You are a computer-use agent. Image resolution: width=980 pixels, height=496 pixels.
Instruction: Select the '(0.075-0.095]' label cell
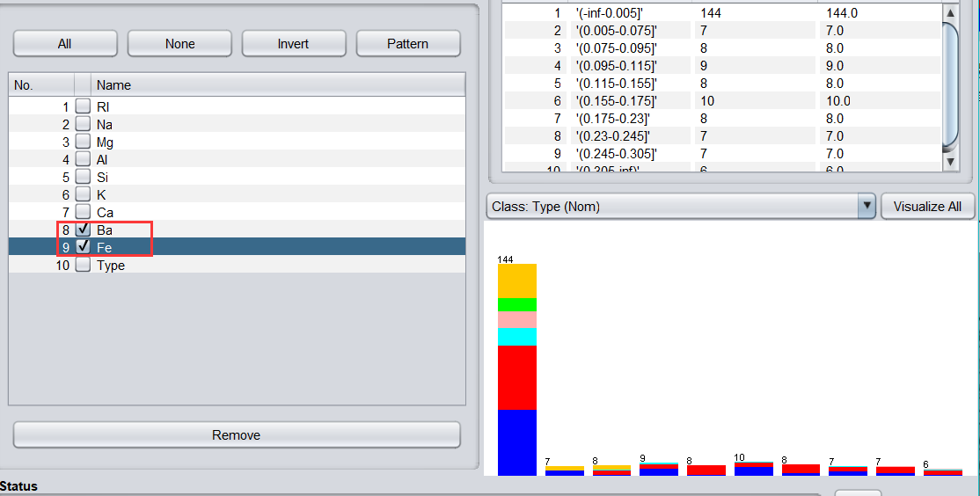(617, 48)
